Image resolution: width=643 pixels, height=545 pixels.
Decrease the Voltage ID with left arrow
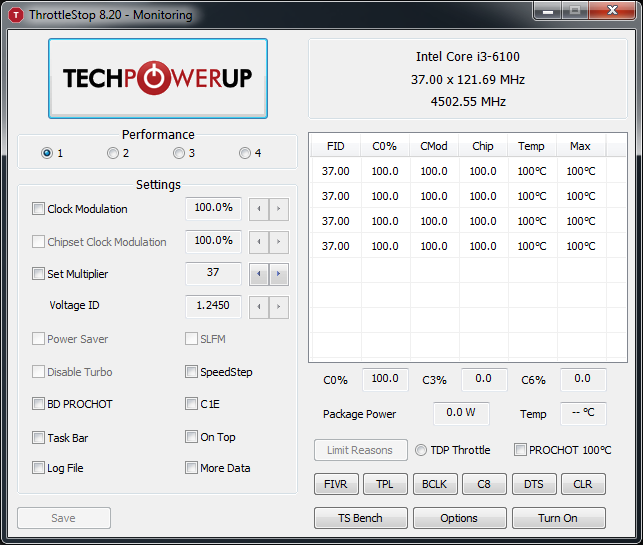259,307
